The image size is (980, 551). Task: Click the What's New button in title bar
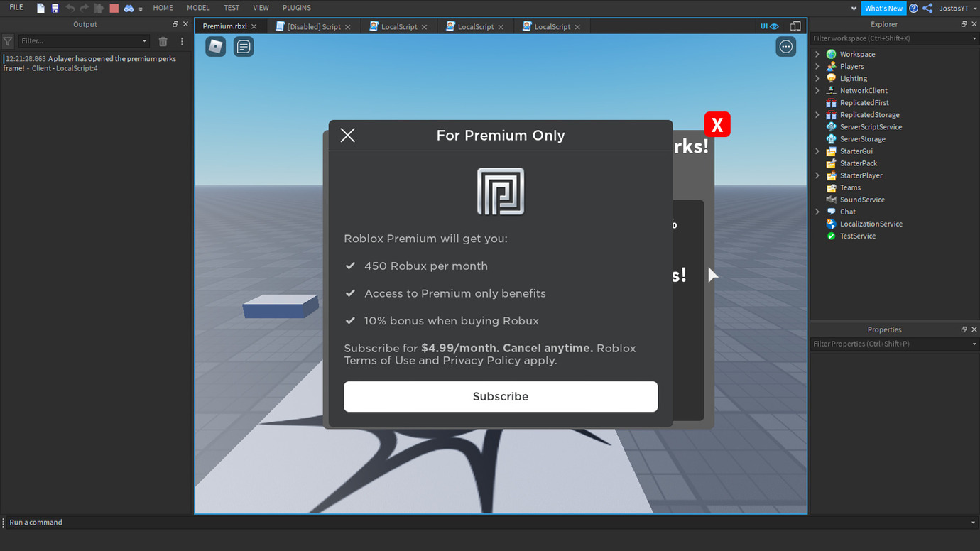[x=883, y=8]
